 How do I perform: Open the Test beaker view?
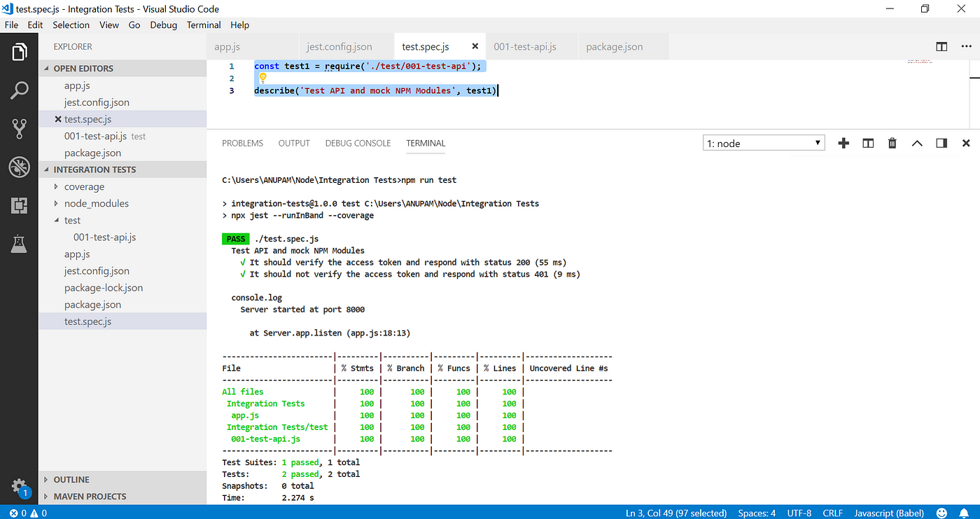pos(19,244)
